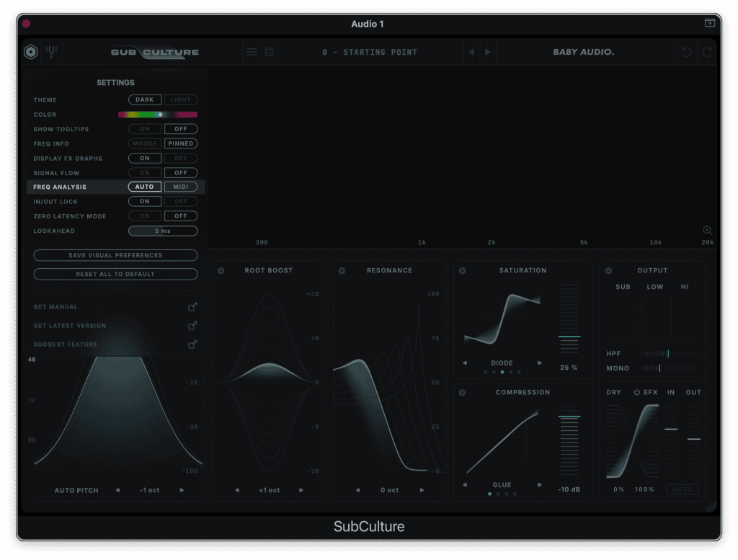Set theme to Light
Image resolution: width=738 pixels, height=560 pixels.
[181, 99]
